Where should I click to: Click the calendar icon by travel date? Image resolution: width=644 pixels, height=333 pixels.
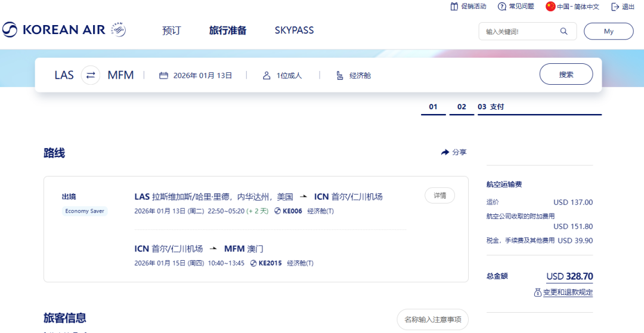point(163,76)
